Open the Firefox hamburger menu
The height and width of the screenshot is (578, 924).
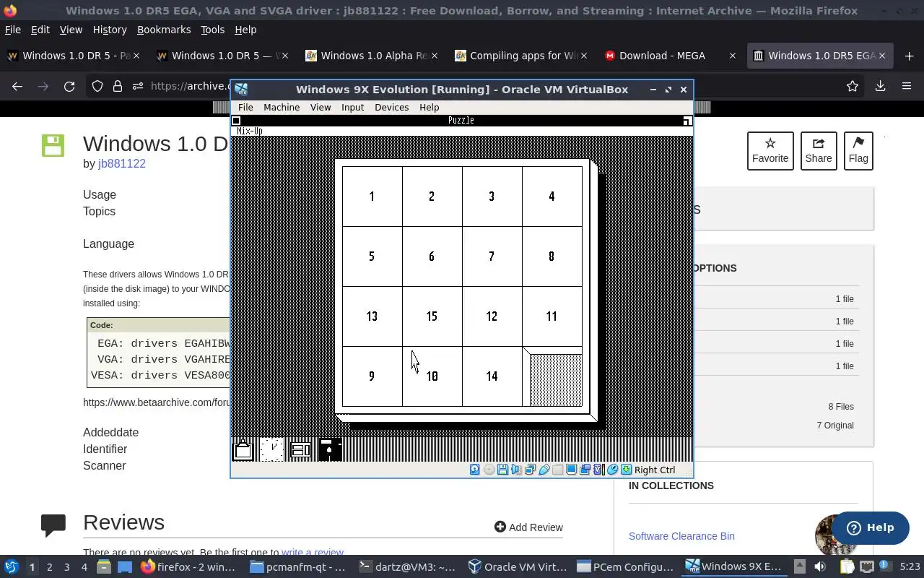click(907, 86)
